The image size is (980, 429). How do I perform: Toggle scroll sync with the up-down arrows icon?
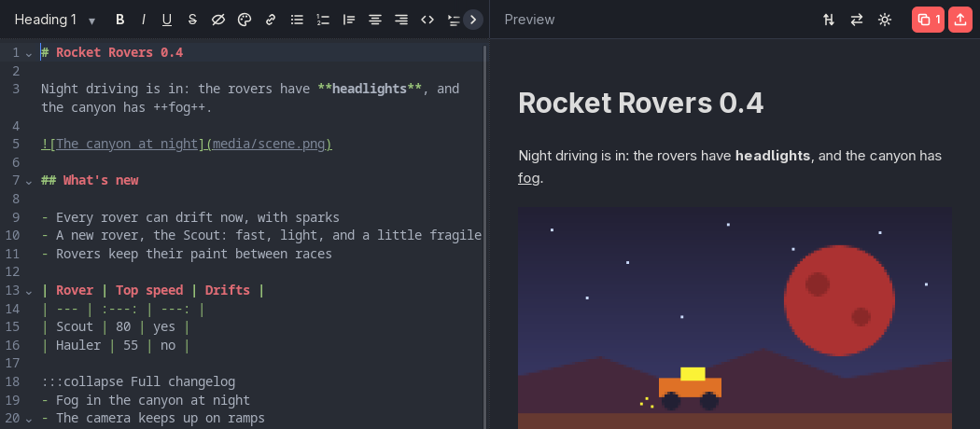point(829,20)
